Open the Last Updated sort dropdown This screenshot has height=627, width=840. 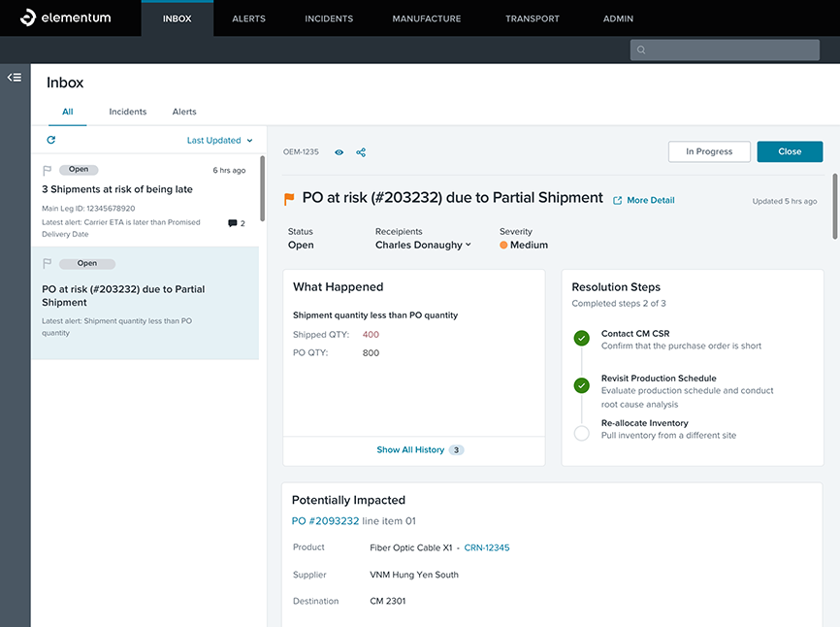click(219, 141)
